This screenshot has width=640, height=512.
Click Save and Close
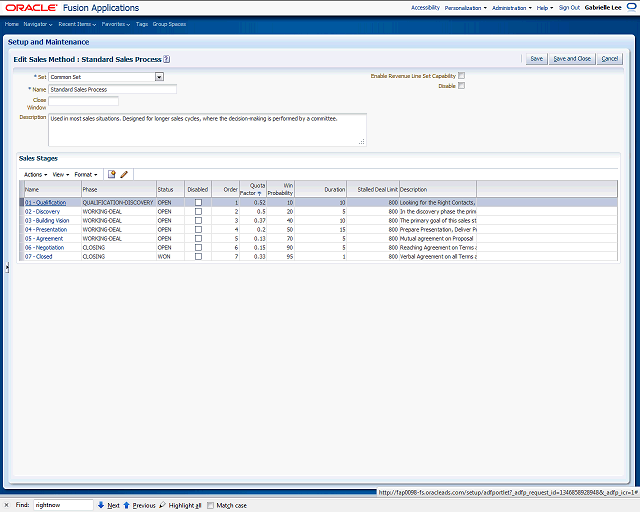point(572,59)
